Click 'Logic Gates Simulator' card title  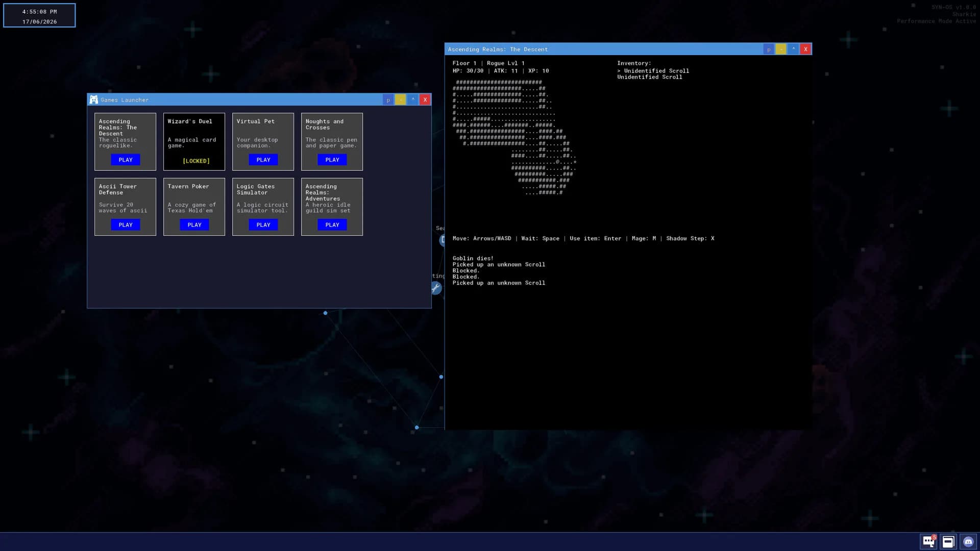[255, 189]
